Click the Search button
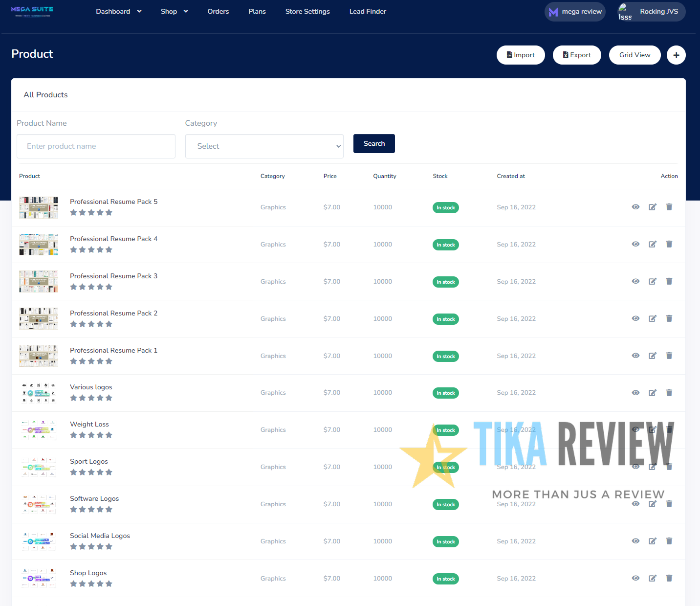 (374, 143)
